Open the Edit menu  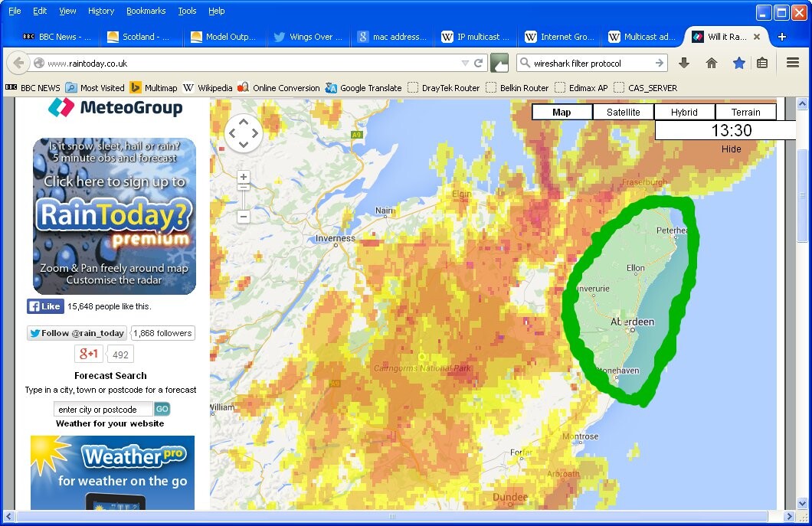40,11
